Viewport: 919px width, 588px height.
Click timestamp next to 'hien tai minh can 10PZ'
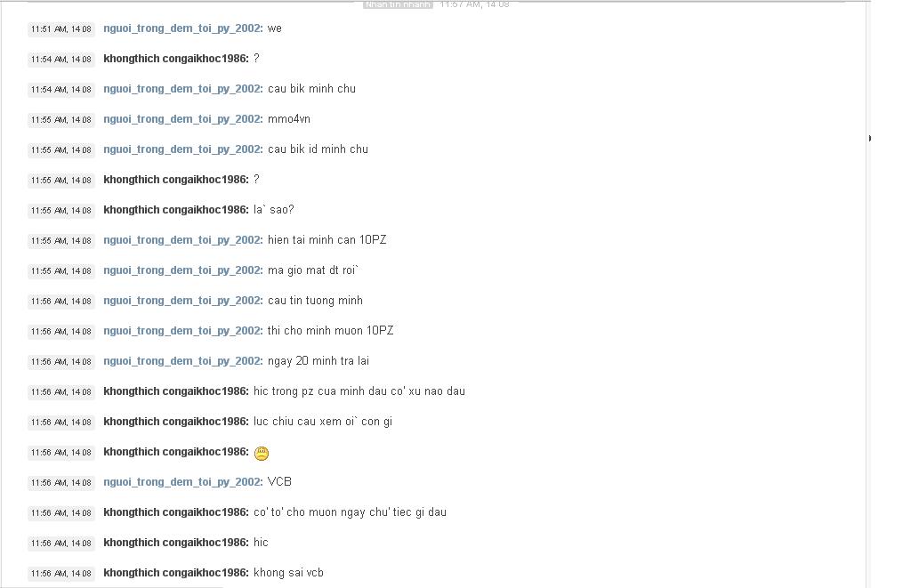point(61,241)
